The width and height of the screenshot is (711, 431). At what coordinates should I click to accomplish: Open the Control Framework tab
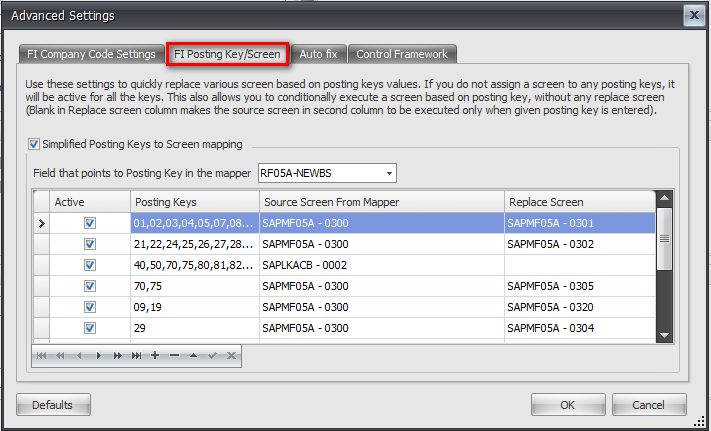pyautogui.click(x=402, y=54)
